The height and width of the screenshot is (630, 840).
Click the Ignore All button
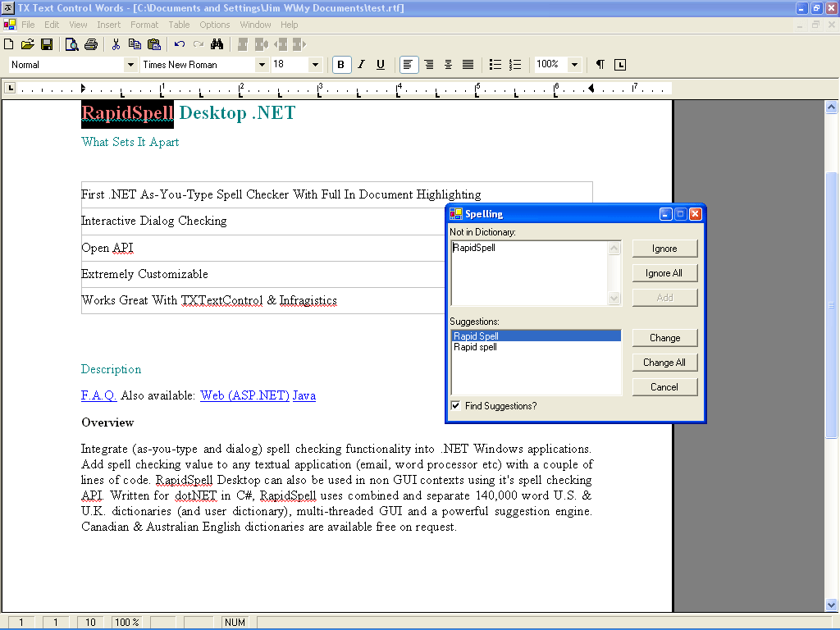[664, 272]
